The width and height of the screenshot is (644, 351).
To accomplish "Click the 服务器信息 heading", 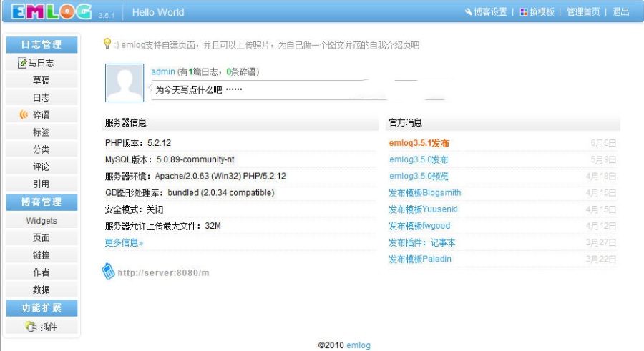I will [x=126, y=122].
